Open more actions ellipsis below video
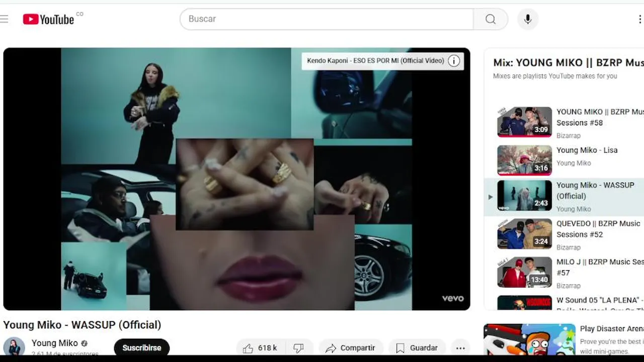Image resolution: width=644 pixels, height=362 pixels. pyautogui.click(x=460, y=347)
